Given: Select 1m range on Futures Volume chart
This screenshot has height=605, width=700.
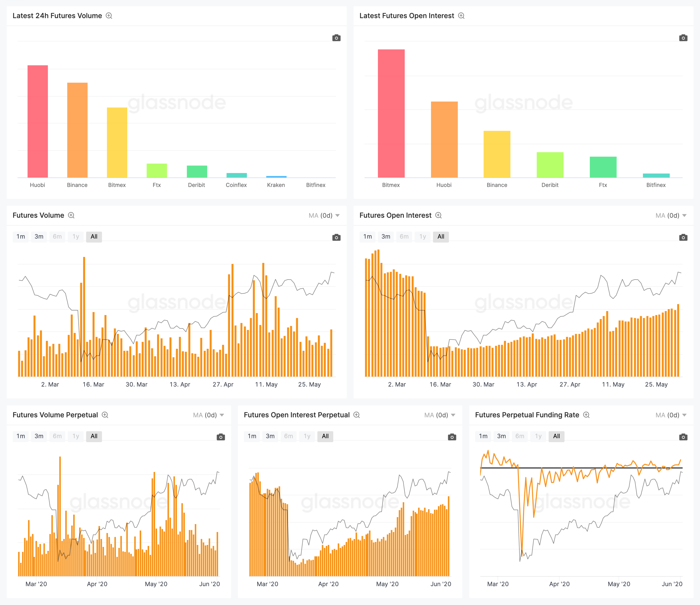Looking at the screenshot, I should tap(21, 237).
